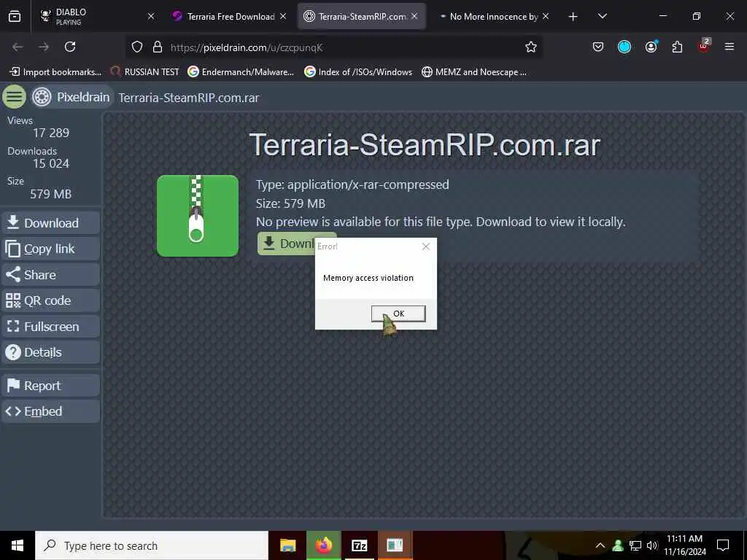Click the green Download button beside the archive
The height and width of the screenshot is (560, 747).
tap(286, 244)
